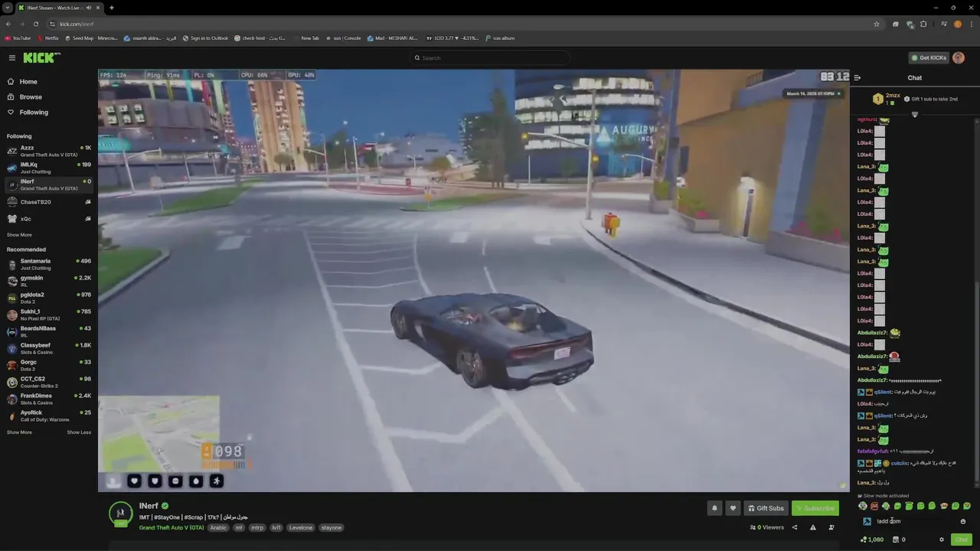Select the mtrp tag

click(257, 527)
